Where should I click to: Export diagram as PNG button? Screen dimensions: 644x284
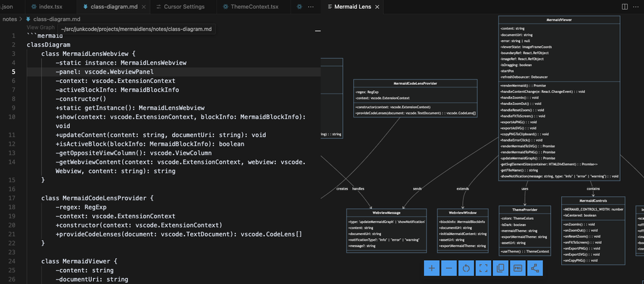pos(518,268)
